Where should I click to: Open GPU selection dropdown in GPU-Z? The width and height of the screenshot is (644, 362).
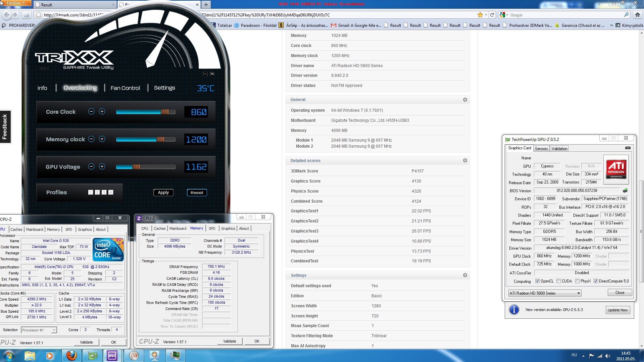(x=545, y=293)
